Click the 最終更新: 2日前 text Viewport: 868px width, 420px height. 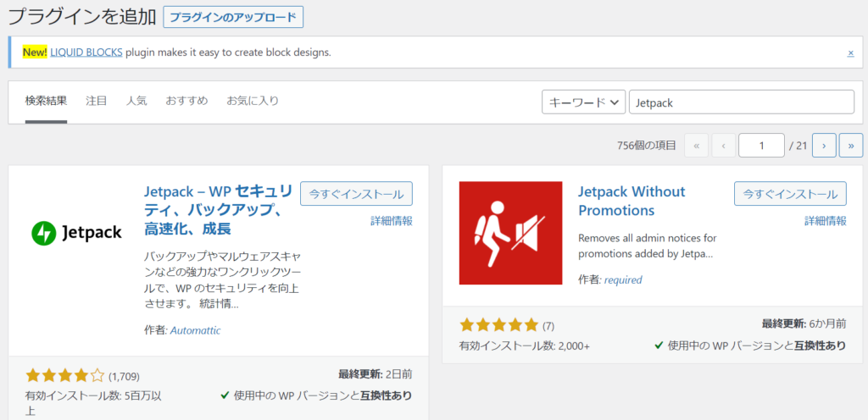pos(376,374)
